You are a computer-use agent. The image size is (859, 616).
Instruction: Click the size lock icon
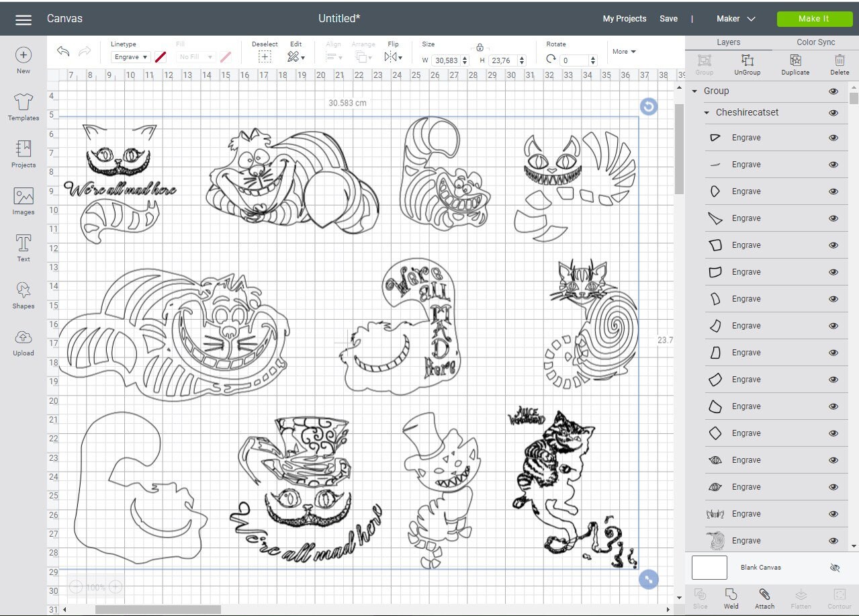click(480, 48)
